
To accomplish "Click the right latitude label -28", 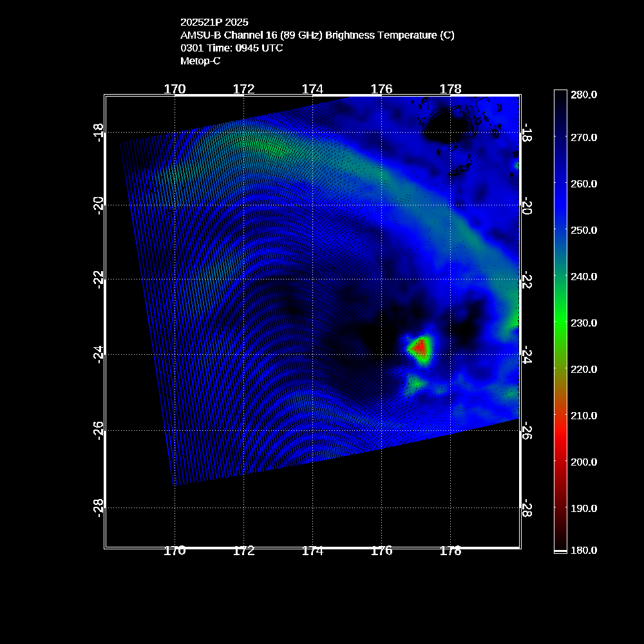I will coord(527,507).
